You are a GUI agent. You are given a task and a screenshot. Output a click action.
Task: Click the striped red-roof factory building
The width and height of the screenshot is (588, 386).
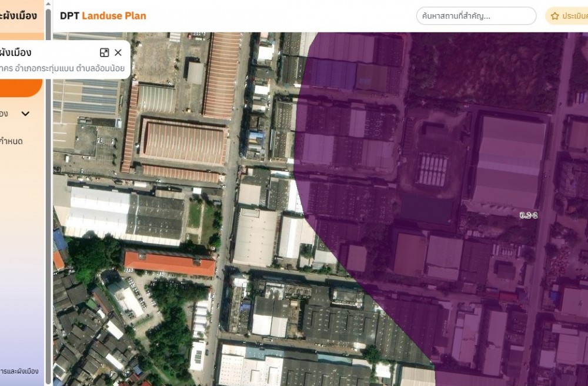click(183, 142)
